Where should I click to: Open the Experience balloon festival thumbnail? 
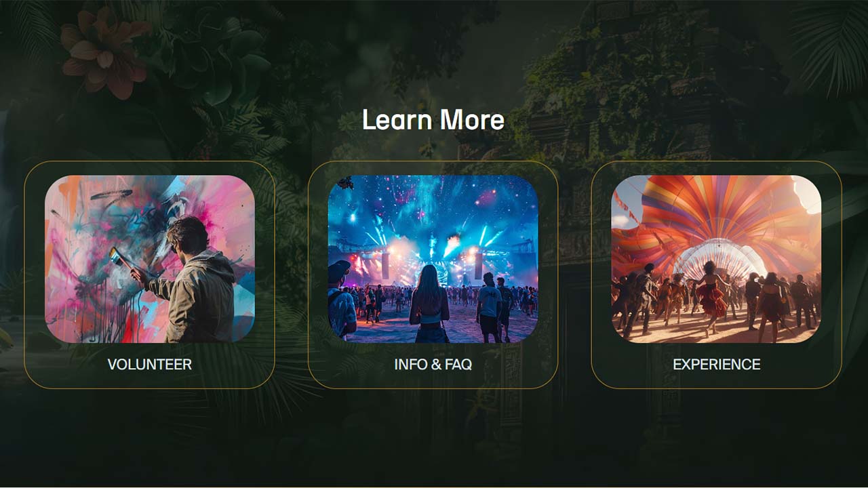click(x=716, y=259)
